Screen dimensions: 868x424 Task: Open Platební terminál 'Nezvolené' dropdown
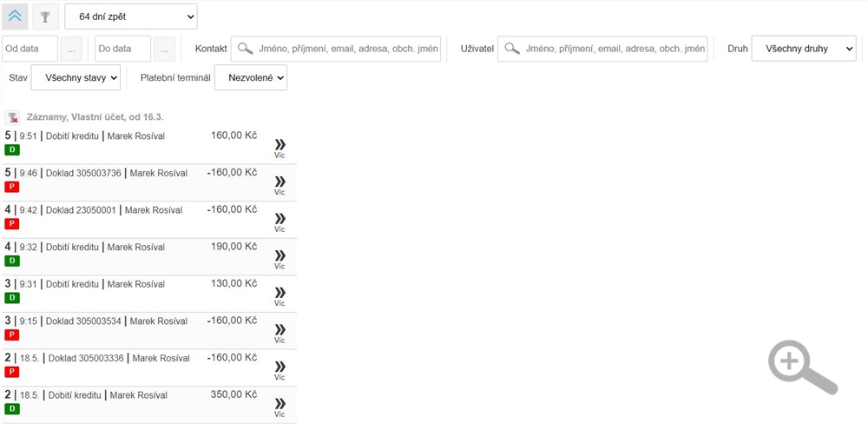pos(251,77)
